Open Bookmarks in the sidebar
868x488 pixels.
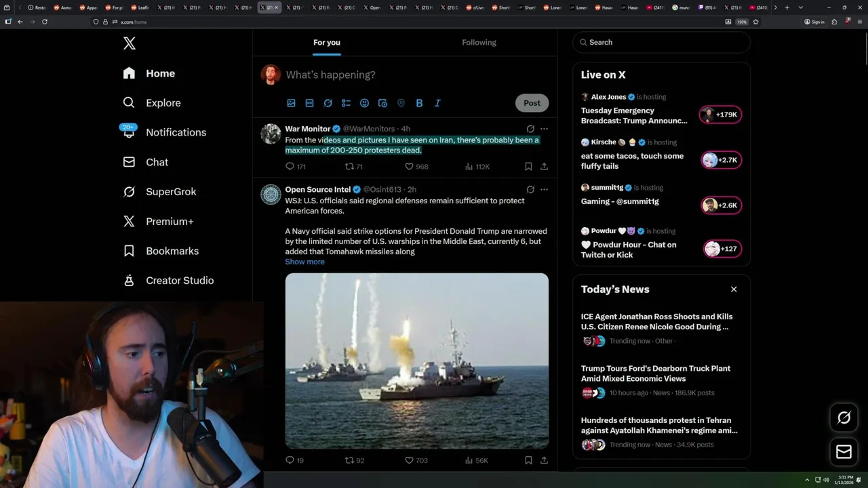tap(161, 251)
